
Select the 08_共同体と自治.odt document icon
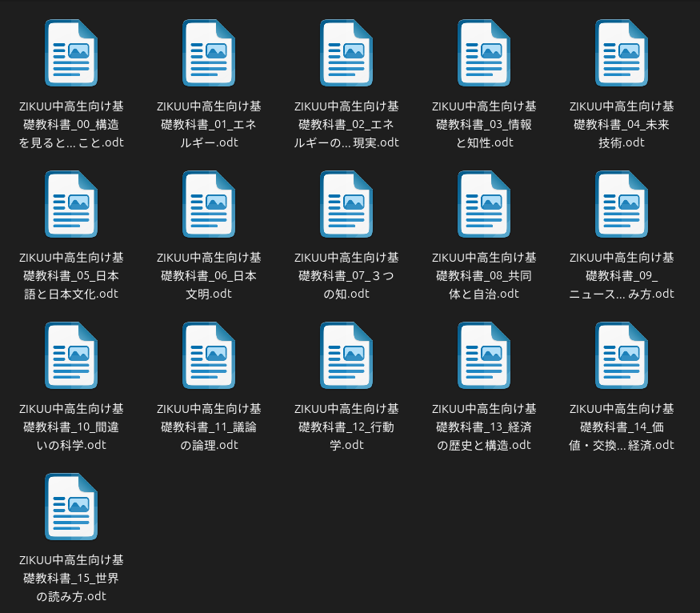click(x=484, y=204)
